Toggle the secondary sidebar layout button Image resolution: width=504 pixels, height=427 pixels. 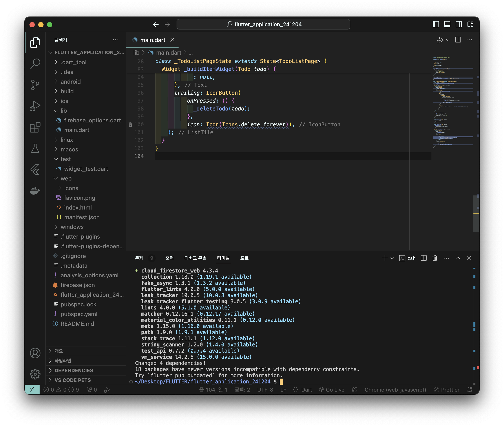458,24
